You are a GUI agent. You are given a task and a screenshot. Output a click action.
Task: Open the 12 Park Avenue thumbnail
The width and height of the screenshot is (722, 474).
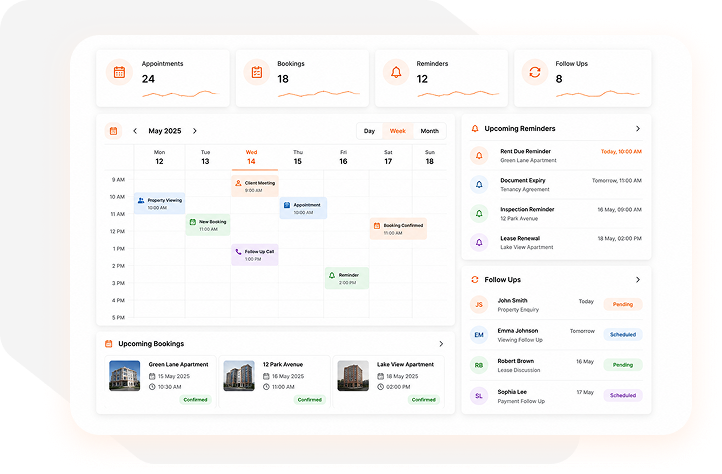tap(239, 376)
